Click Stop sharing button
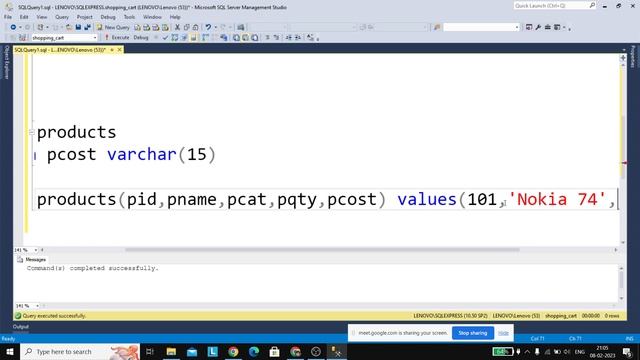 pos(473,333)
